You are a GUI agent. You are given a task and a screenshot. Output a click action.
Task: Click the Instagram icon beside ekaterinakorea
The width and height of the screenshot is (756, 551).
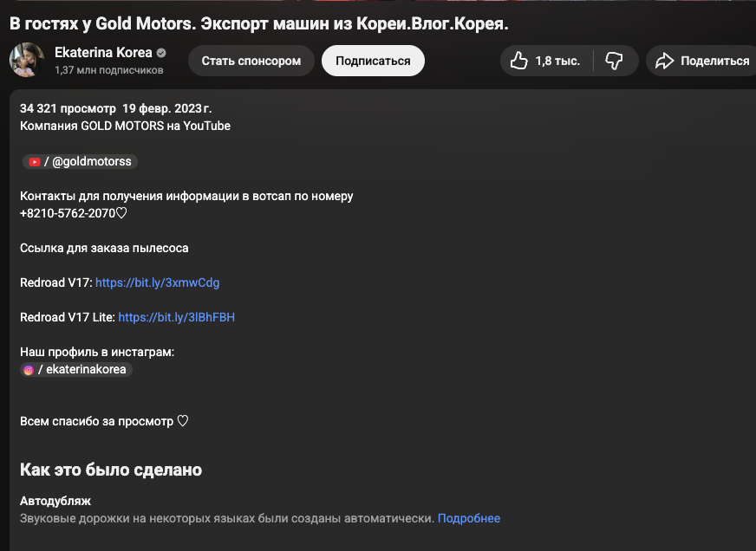coord(29,369)
